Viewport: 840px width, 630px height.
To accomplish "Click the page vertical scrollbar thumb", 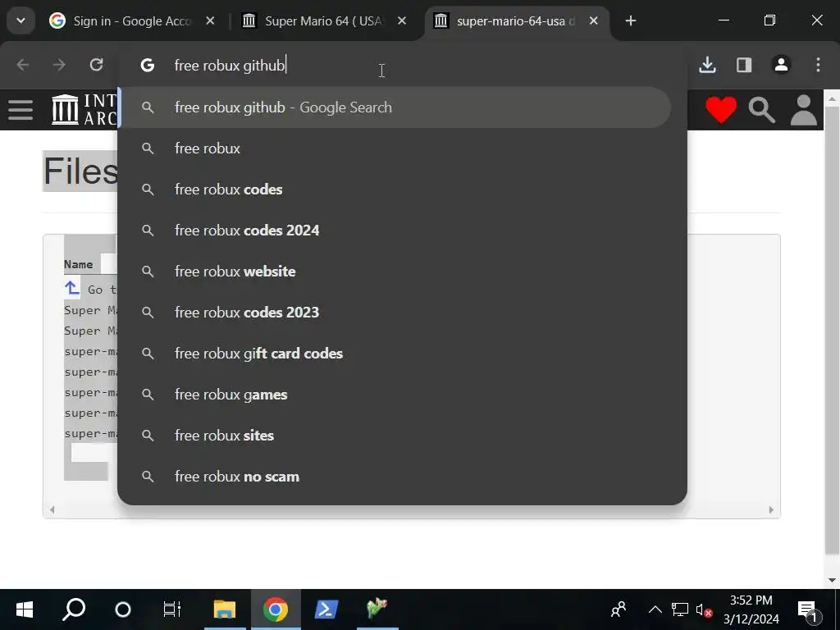I will click(x=832, y=330).
